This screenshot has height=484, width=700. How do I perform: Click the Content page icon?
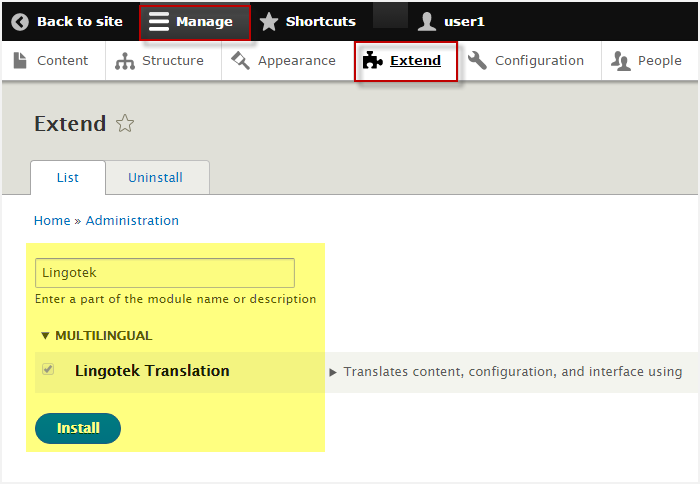coord(20,61)
